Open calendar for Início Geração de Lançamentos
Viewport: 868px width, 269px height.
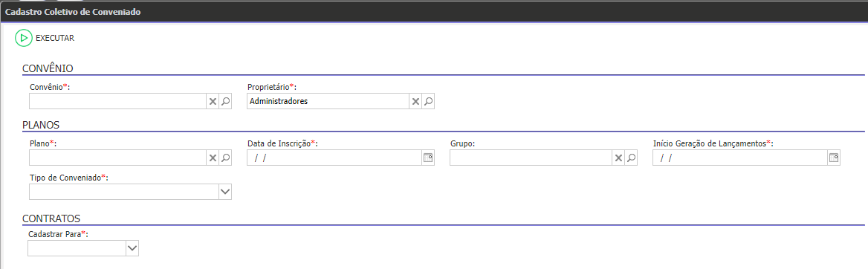coord(834,158)
